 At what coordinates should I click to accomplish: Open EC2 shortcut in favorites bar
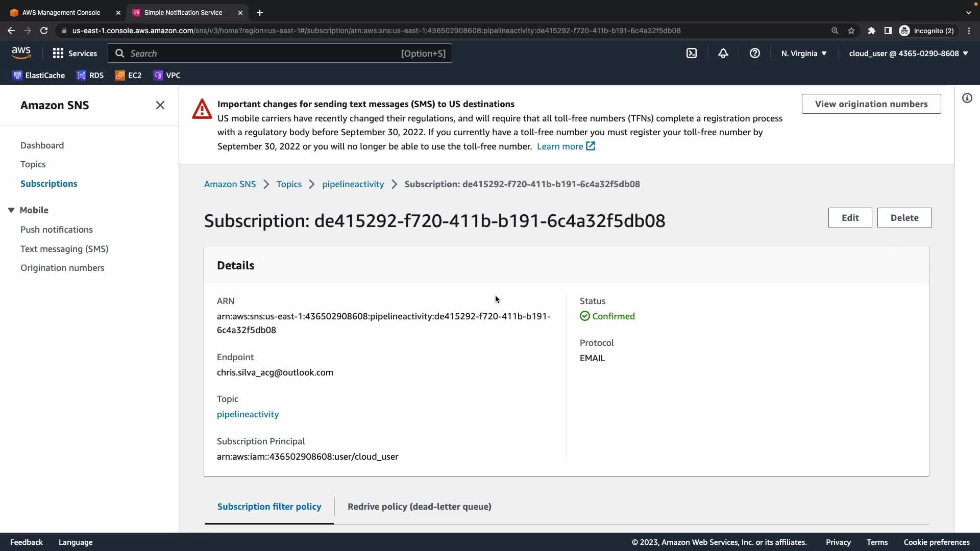tap(128, 76)
